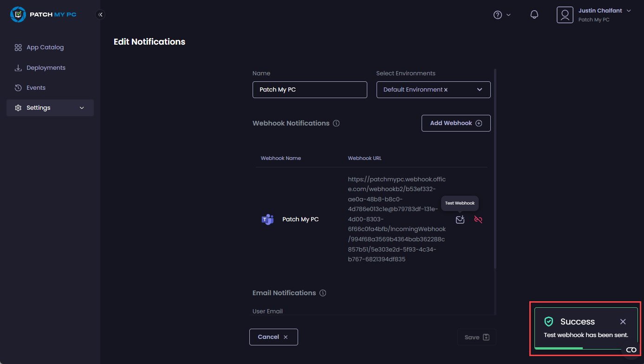Click the Patch My PC logo
Screen dimensions: 644x364
click(43, 14)
